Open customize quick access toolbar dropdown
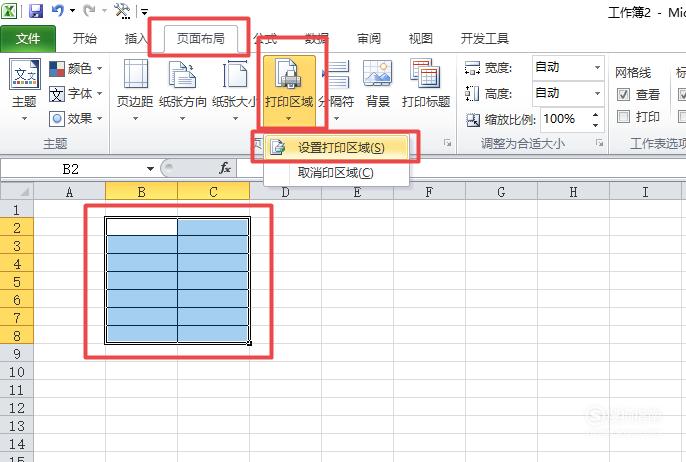 point(144,12)
